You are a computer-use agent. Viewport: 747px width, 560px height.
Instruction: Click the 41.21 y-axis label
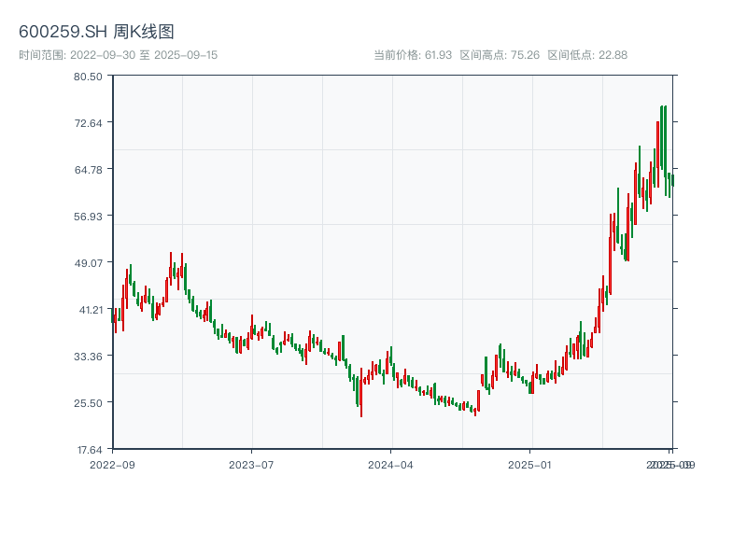pyautogui.click(x=91, y=310)
